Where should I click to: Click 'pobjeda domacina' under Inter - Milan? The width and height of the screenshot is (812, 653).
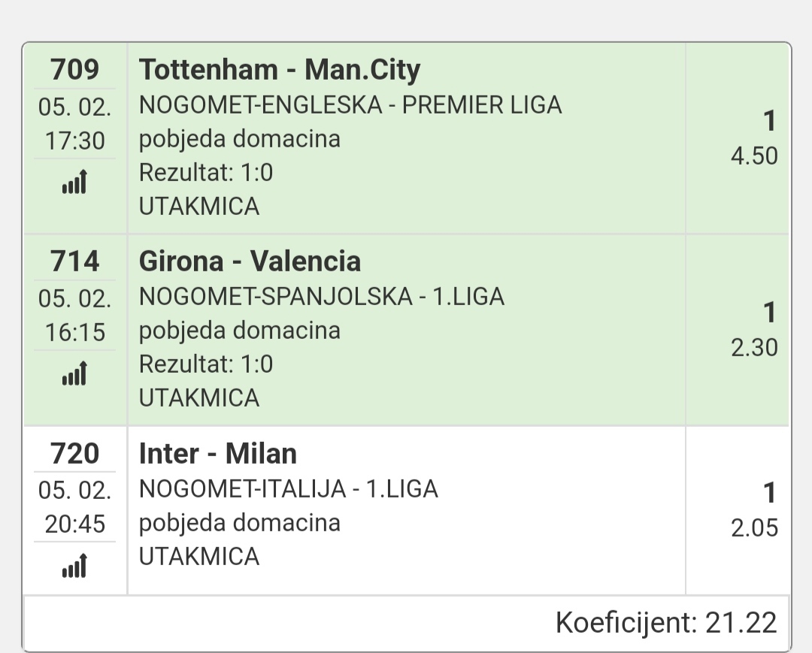tap(240, 523)
